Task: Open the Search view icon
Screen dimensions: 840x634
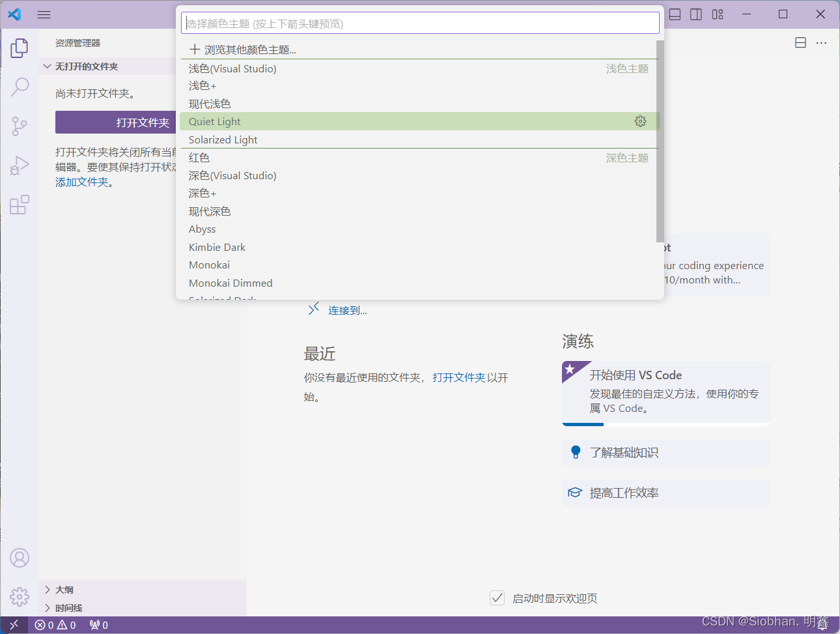Action: click(x=20, y=87)
